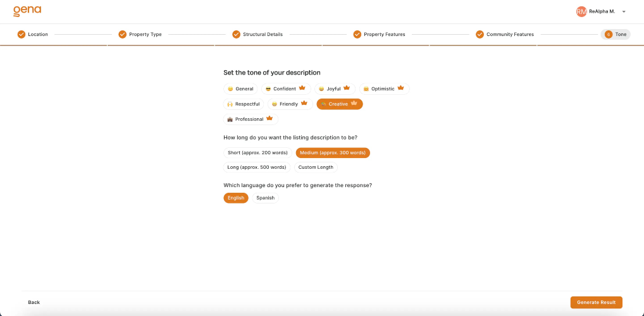Viewport: 644px width, 316px height.
Task: Select the Professional tone chip
Action: click(x=251, y=119)
